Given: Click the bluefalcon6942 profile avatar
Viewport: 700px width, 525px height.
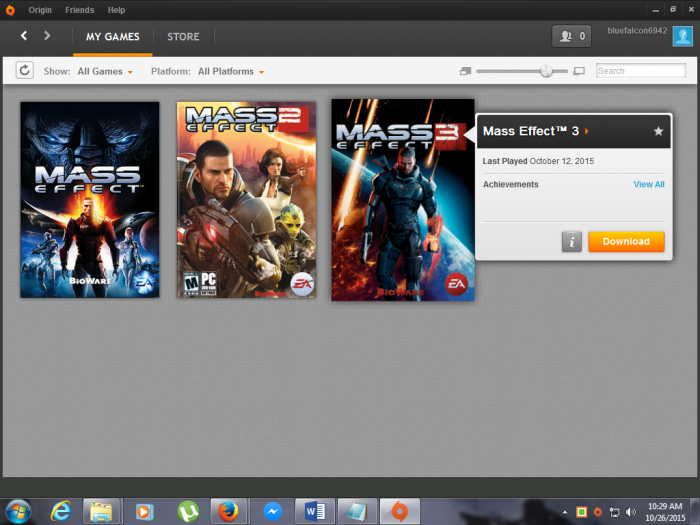Looking at the screenshot, I should [x=683, y=36].
